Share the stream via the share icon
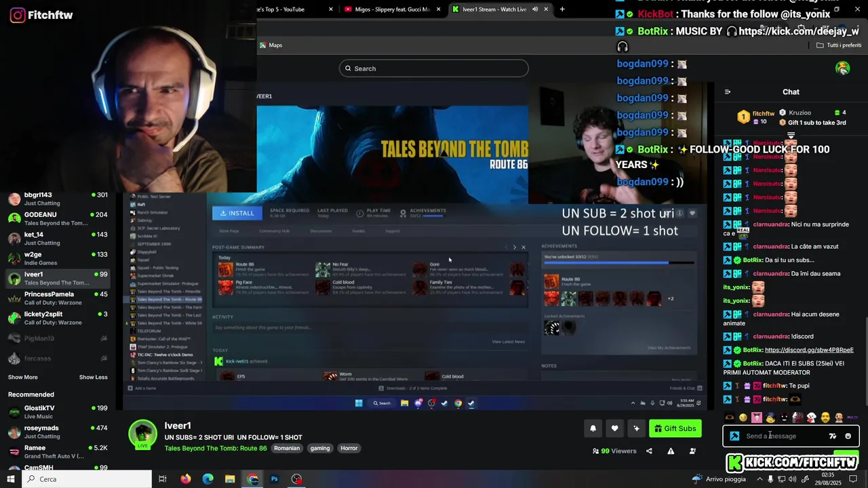Viewport: 868px width, 488px height. pos(649,451)
